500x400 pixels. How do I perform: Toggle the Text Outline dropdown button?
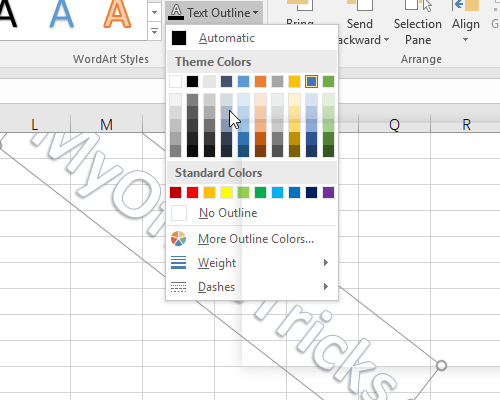click(x=214, y=13)
